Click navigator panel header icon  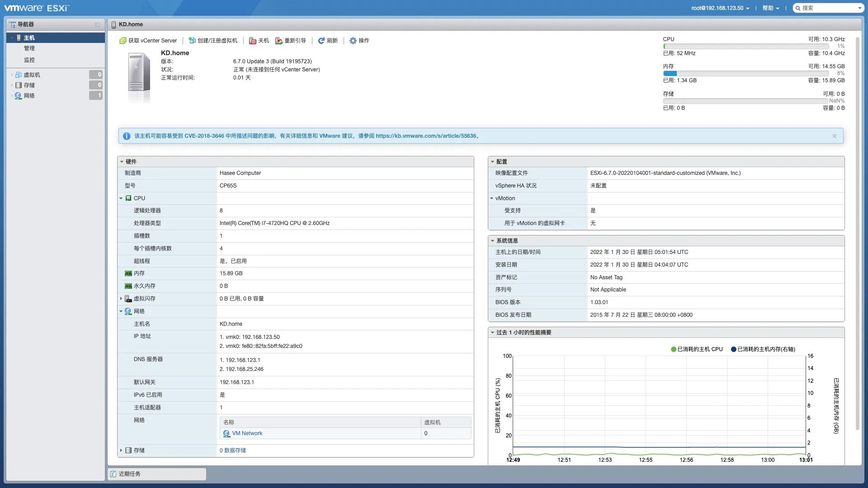click(12, 24)
